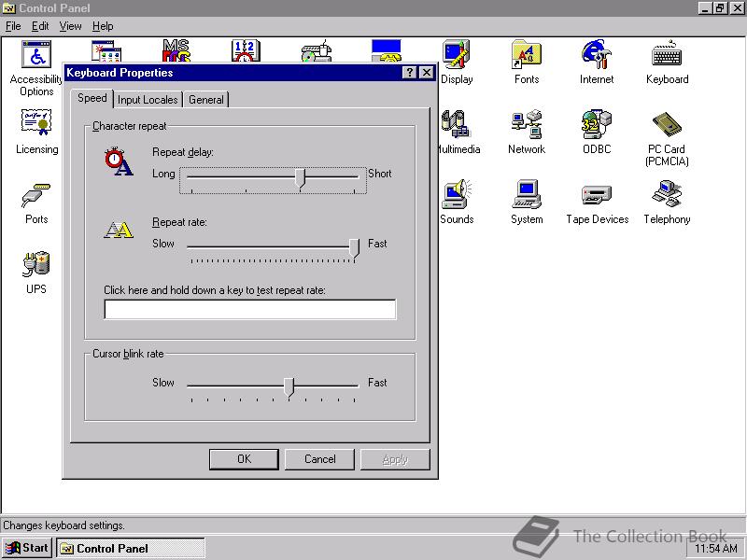747x560 pixels.
Task: Open the Display settings icon
Action: pos(455,51)
